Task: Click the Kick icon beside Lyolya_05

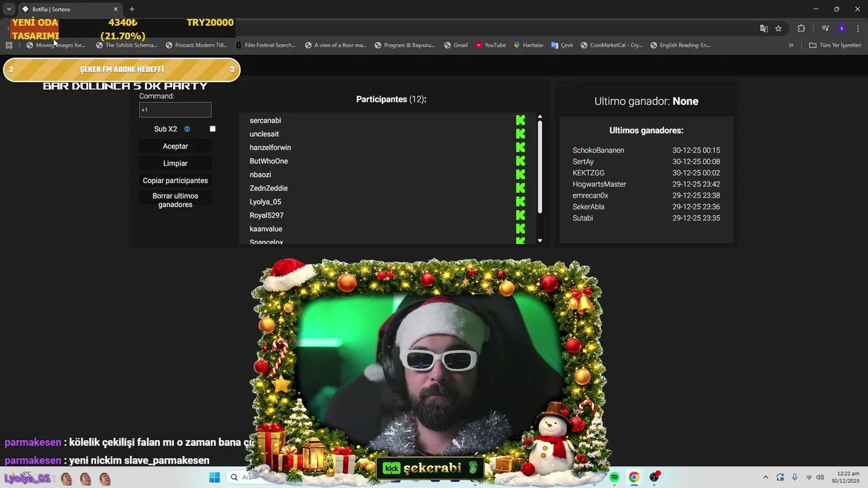Action: [x=520, y=202]
